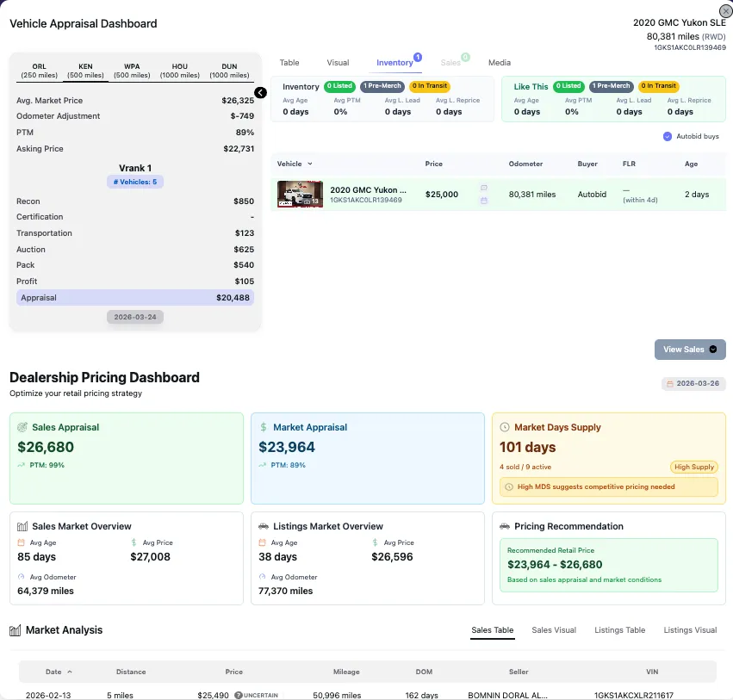The height and width of the screenshot is (700, 733).
Task: Click the View Sales button
Action: click(x=689, y=349)
